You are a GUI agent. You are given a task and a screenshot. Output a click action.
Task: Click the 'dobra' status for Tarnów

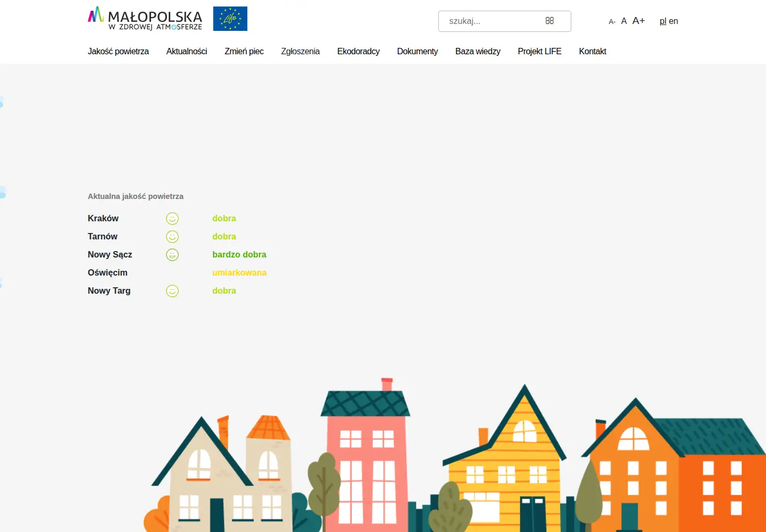pos(224,237)
